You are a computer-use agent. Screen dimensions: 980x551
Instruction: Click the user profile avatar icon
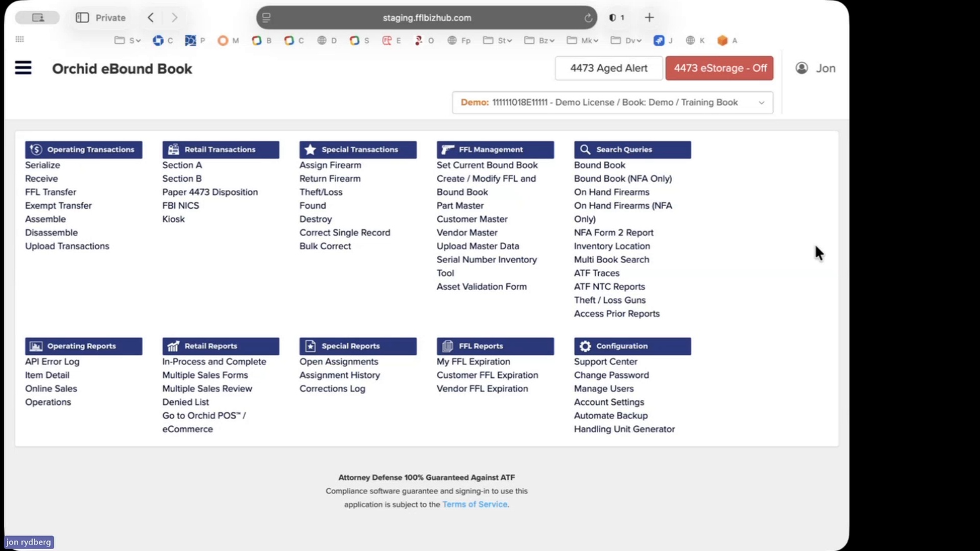pos(801,68)
